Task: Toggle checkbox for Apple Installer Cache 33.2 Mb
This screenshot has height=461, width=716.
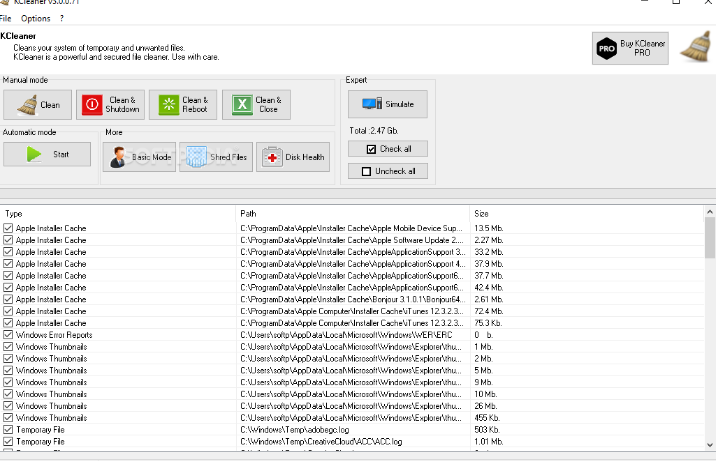Action: (x=8, y=251)
